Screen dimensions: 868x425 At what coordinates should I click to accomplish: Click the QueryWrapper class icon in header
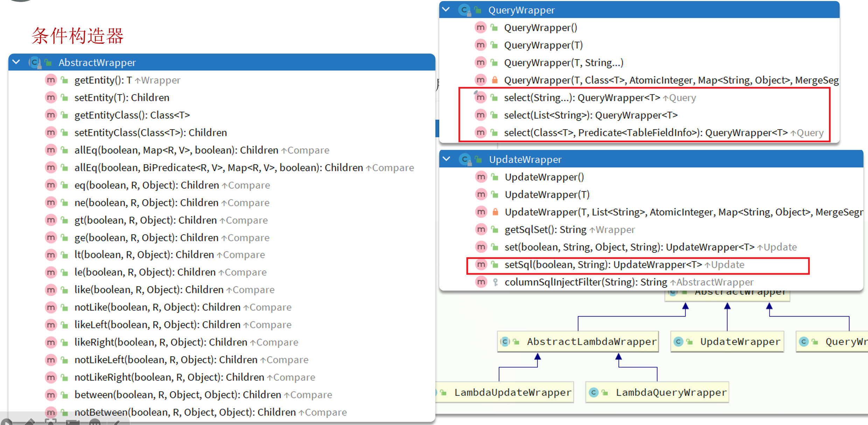coord(464,10)
